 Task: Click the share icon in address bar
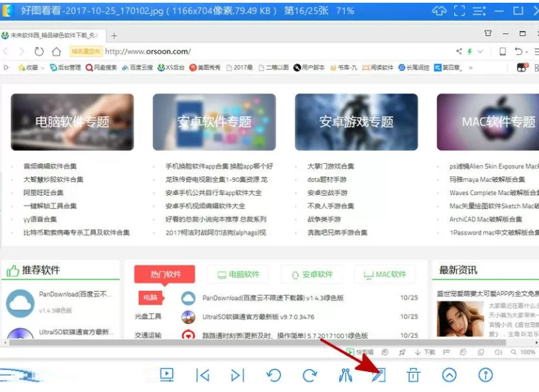click(x=459, y=52)
